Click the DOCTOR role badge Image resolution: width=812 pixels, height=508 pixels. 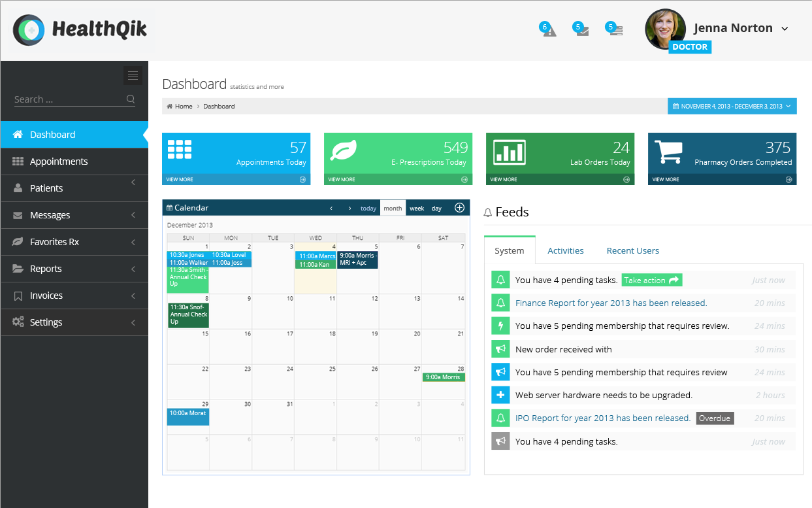(x=690, y=47)
